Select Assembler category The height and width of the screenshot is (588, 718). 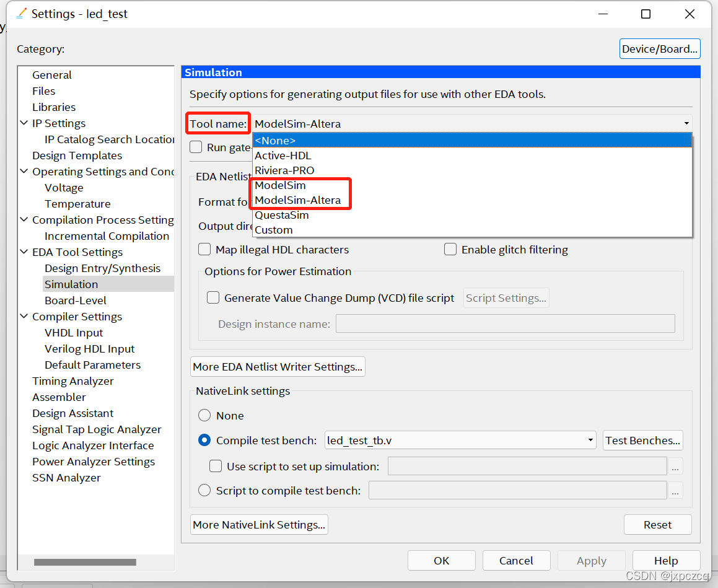coord(59,397)
